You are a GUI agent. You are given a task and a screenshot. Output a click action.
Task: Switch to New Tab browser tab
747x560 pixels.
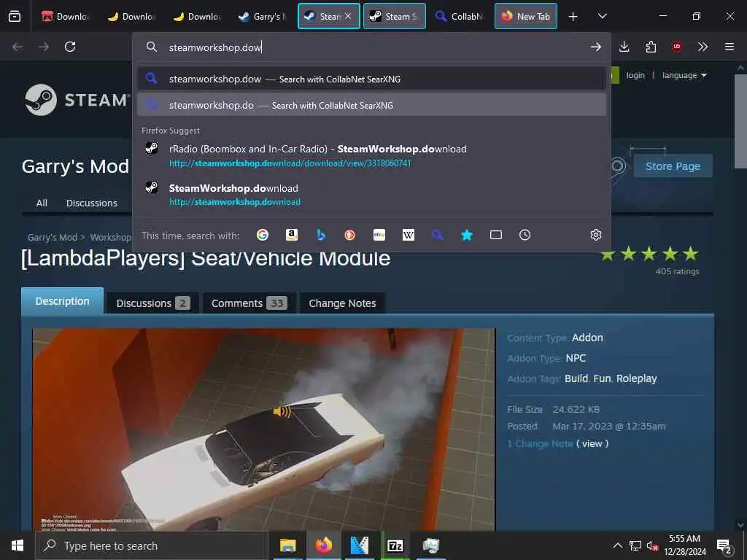[526, 16]
